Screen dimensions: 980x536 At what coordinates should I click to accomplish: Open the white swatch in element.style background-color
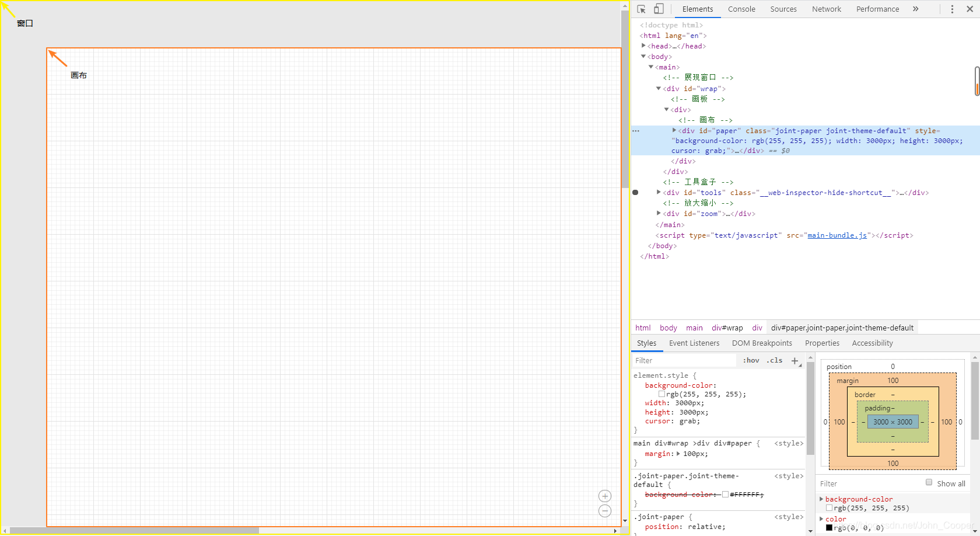662,394
